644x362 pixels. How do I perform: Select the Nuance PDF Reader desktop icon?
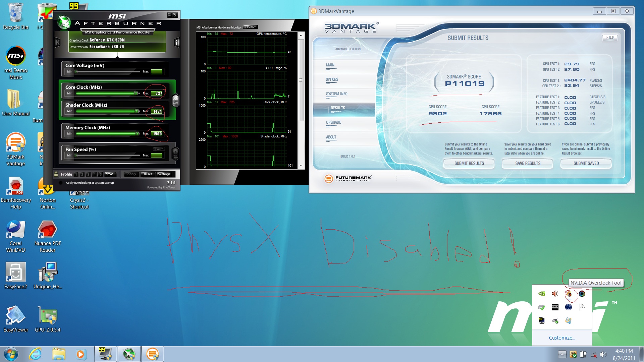click(48, 237)
